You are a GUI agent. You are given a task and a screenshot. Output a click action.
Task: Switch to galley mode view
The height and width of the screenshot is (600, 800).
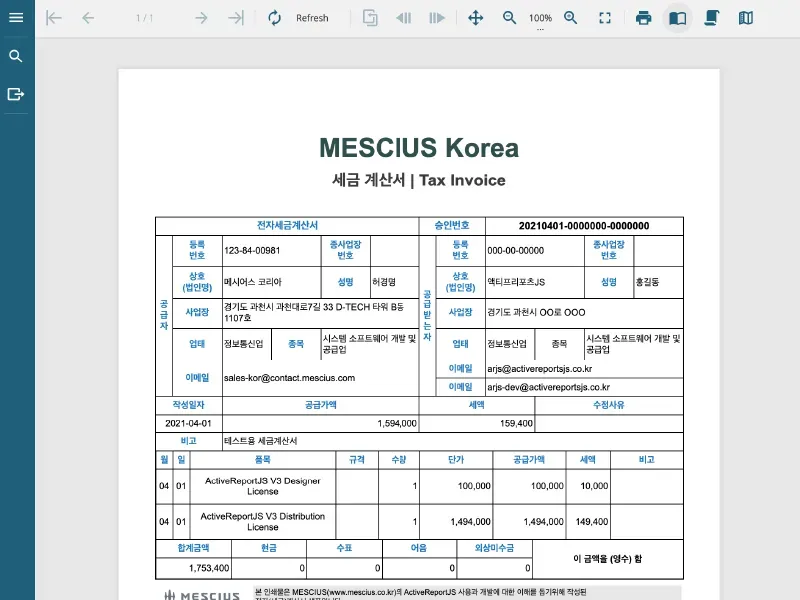click(x=746, y=18)
